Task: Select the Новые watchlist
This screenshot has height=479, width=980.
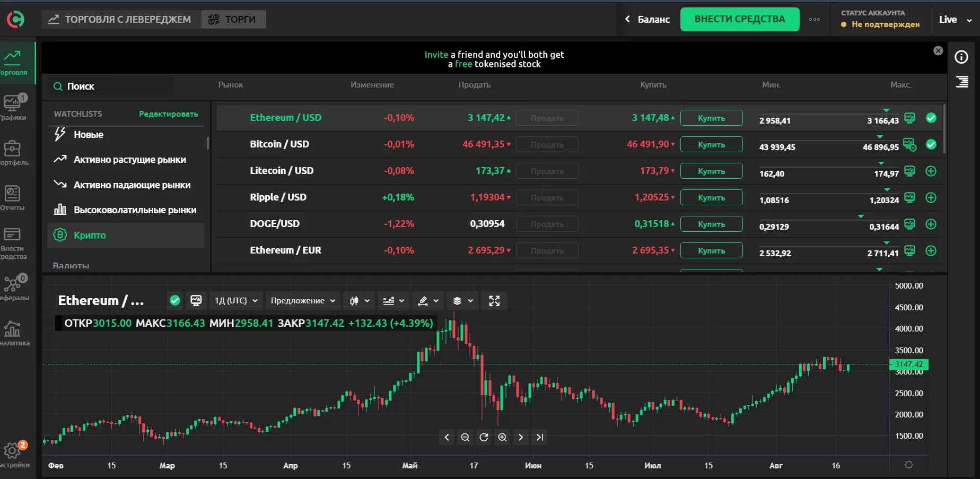Action: click(126, 135)
